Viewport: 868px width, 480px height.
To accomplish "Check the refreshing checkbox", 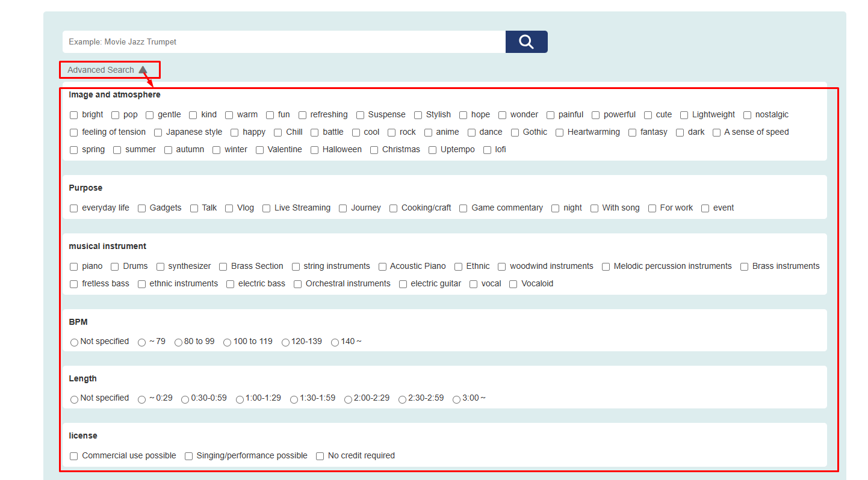I will 303,115.
